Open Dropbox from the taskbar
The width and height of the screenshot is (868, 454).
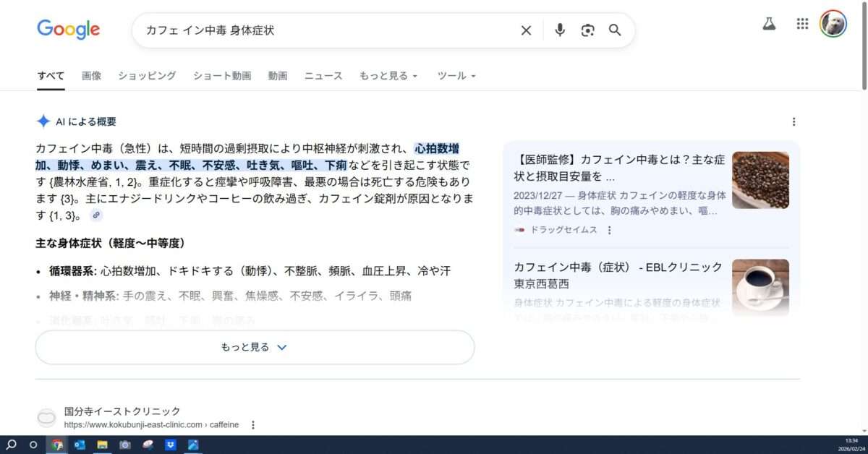click(x=171, y=445)
